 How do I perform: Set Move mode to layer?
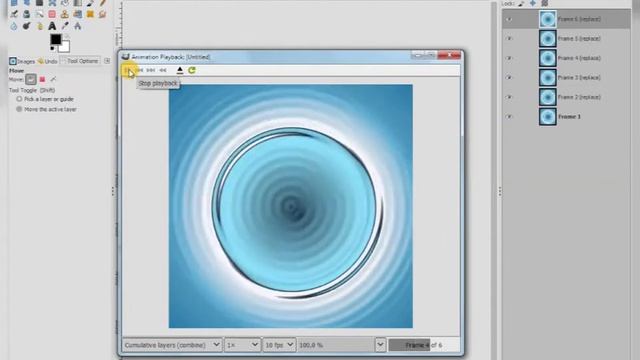point(31,79)
